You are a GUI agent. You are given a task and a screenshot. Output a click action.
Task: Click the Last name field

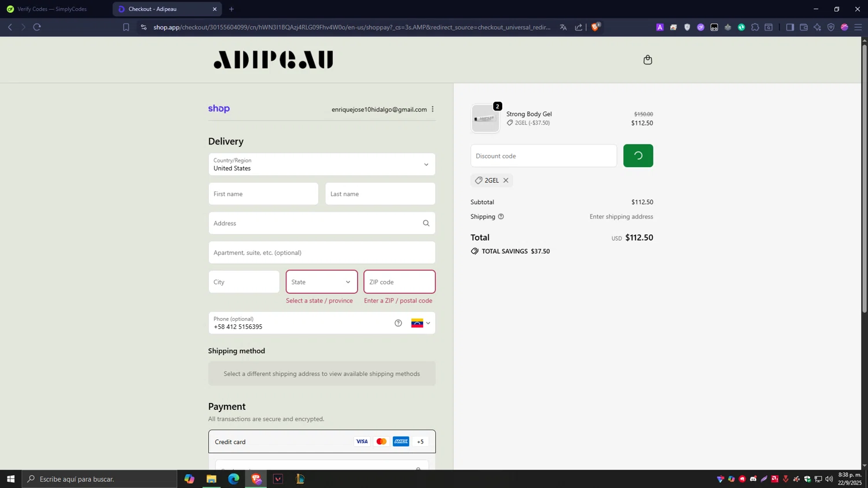click(x=380, y=194)
